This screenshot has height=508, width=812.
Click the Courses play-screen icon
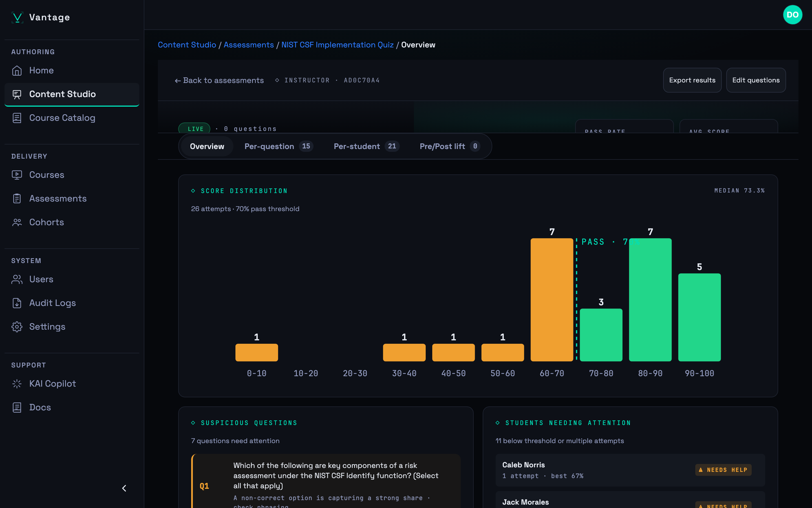17,175
